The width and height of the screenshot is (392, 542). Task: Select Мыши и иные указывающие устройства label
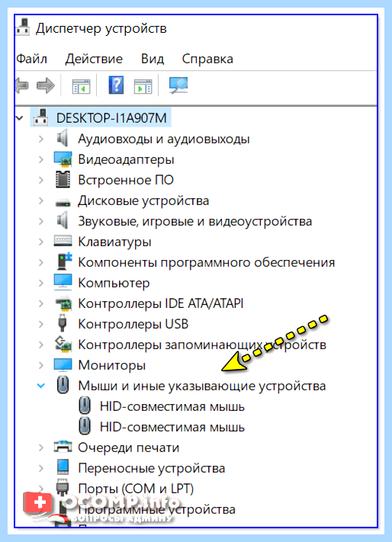[202, 386]
